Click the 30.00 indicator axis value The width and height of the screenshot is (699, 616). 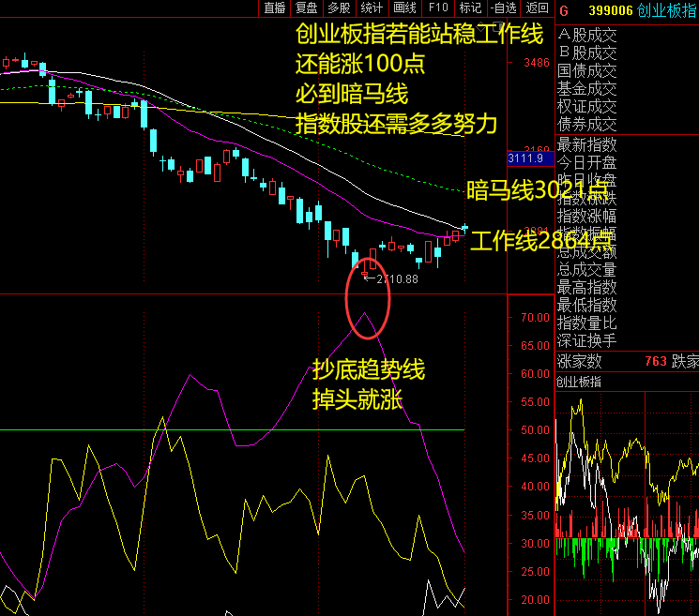click(535, 544)
